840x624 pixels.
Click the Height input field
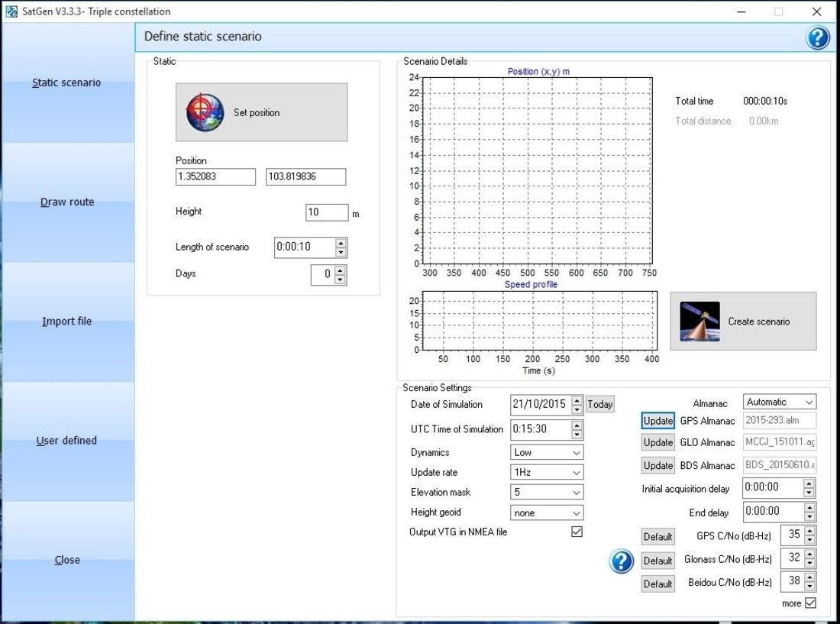pos(327,212)
